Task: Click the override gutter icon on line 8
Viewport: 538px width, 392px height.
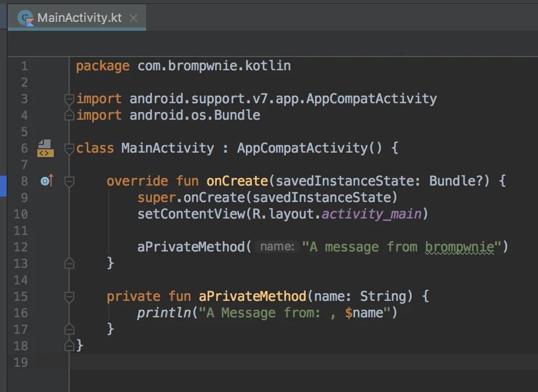Action: click(x=47, y=181)
